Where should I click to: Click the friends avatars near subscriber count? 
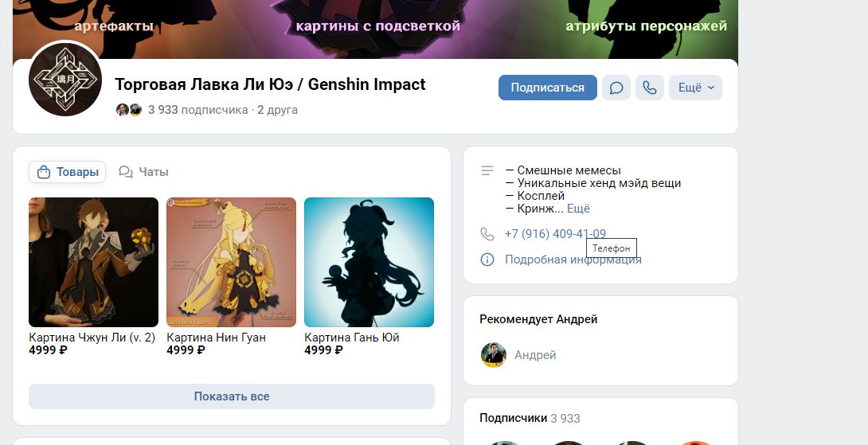(x=129, y=110)
